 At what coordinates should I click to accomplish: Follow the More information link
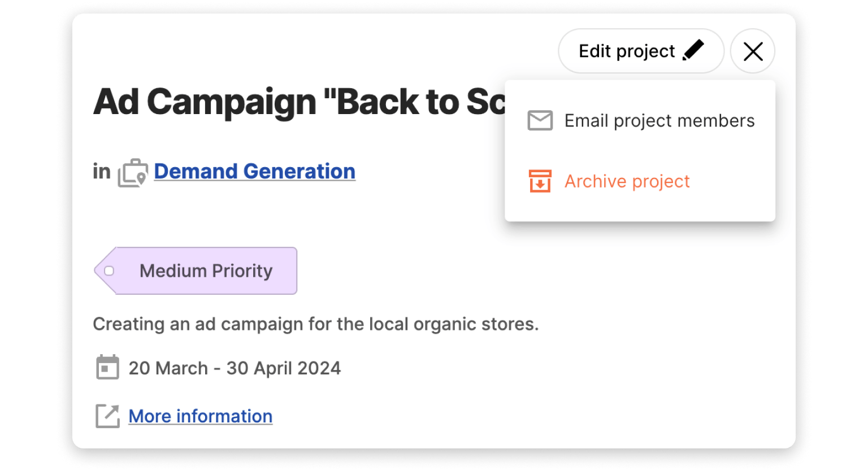pos(200,416)
